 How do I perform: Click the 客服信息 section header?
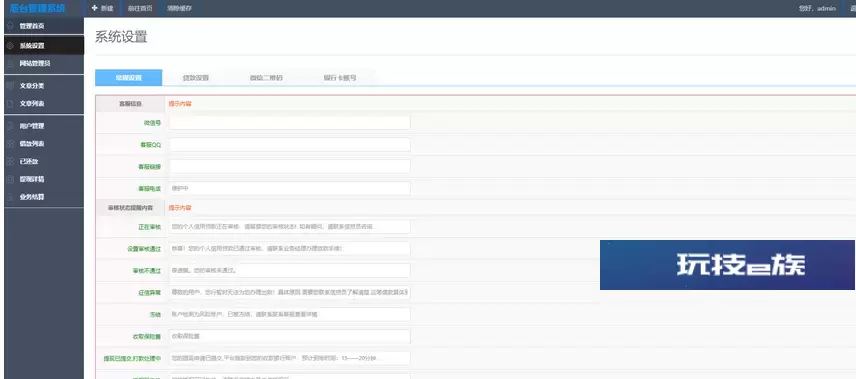tap(130, 104)
